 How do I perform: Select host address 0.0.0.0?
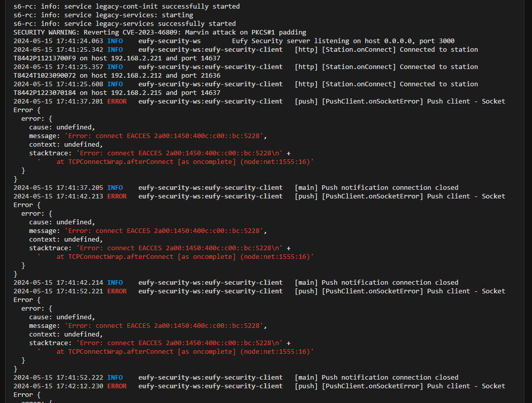click(x=398, y=41)
